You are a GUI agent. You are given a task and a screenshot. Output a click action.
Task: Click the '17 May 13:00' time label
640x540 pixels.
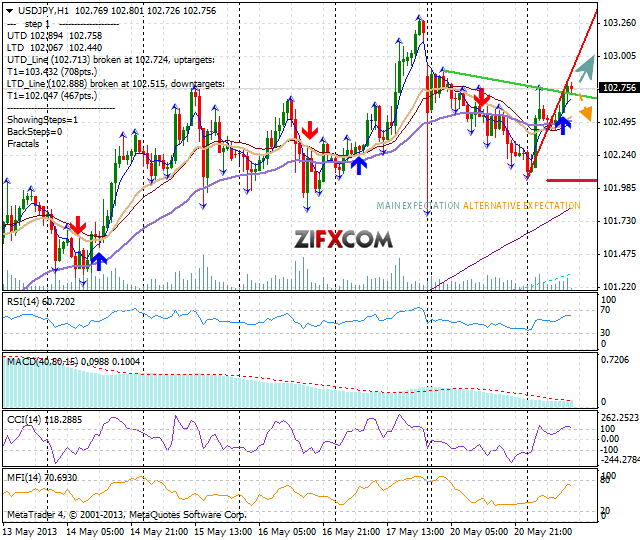tap(415, 532)
